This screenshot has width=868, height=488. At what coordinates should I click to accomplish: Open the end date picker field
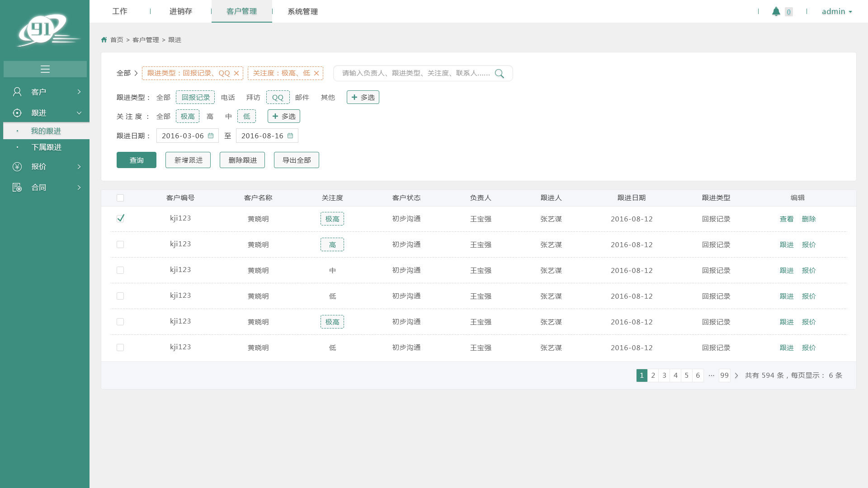(267, 136)
